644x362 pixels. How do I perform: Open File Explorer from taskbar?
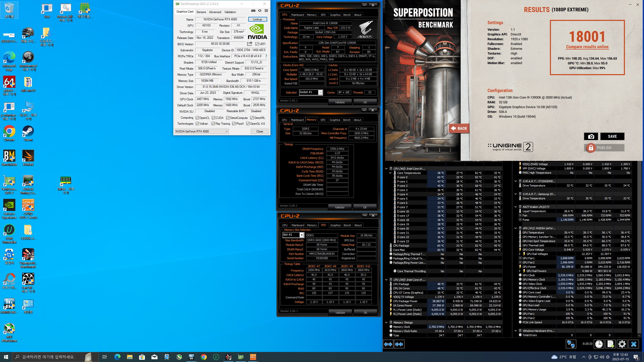(x=130, y=357)
